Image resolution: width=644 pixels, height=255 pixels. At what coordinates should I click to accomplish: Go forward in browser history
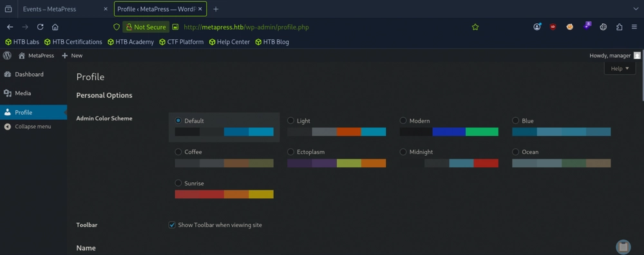[25, 27]
